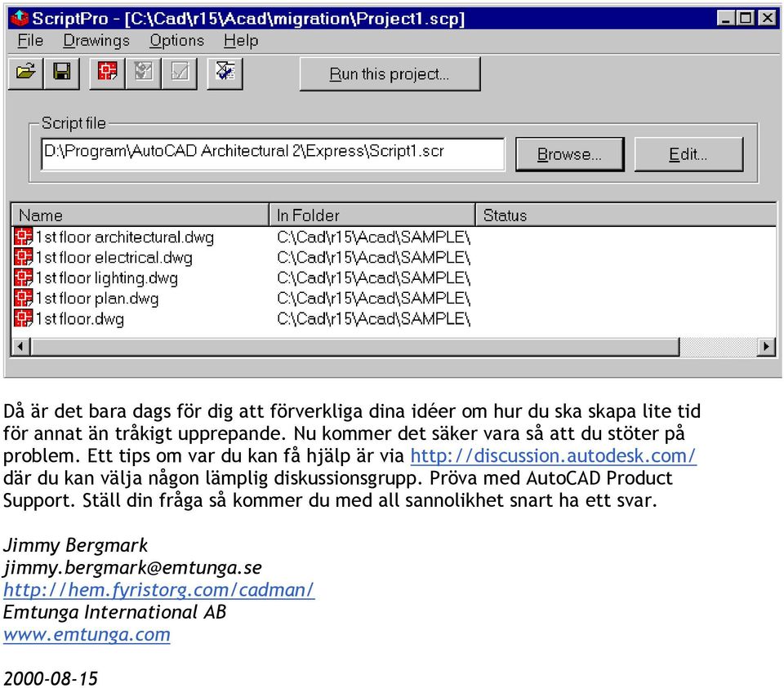The image size is (784, 688).
Task: Open the www.emtunga.com link
Action: (87, 634)
